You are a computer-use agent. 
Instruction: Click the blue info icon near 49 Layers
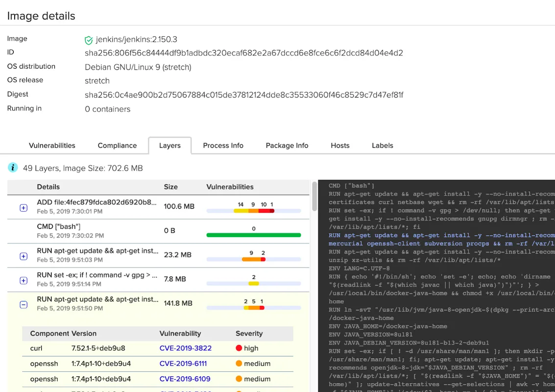(13, 168)
